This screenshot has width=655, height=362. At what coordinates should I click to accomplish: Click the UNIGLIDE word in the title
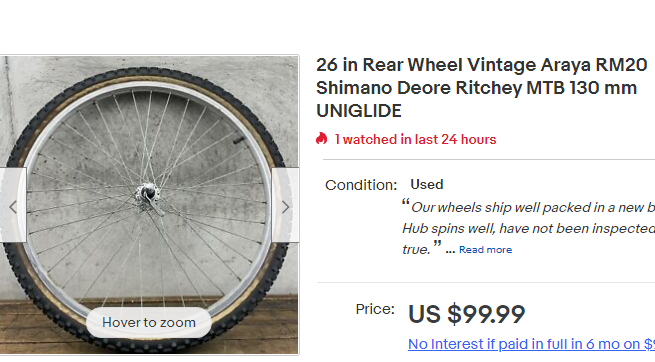point(359,111)
